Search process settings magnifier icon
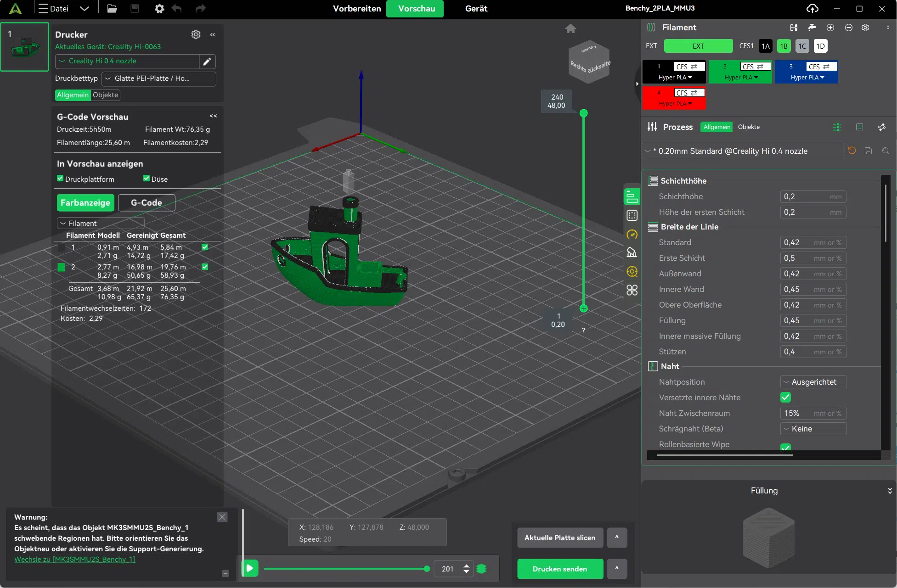The image size is (897, 588). click(886, 151)
